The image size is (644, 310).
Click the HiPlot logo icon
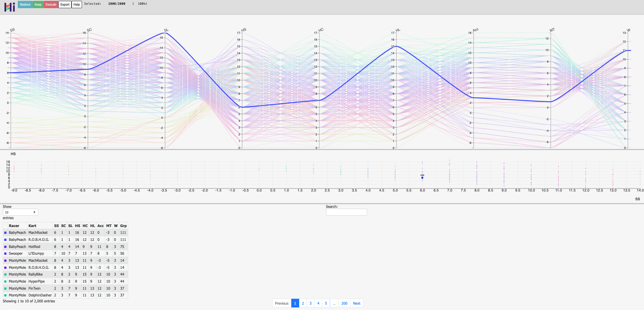click(10, 7)
